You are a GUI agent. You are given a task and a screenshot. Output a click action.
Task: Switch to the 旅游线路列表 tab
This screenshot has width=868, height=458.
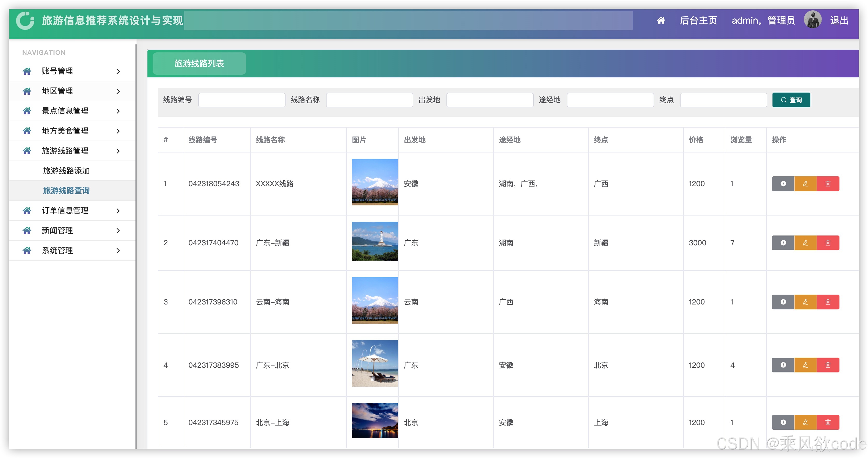point(199,63)
